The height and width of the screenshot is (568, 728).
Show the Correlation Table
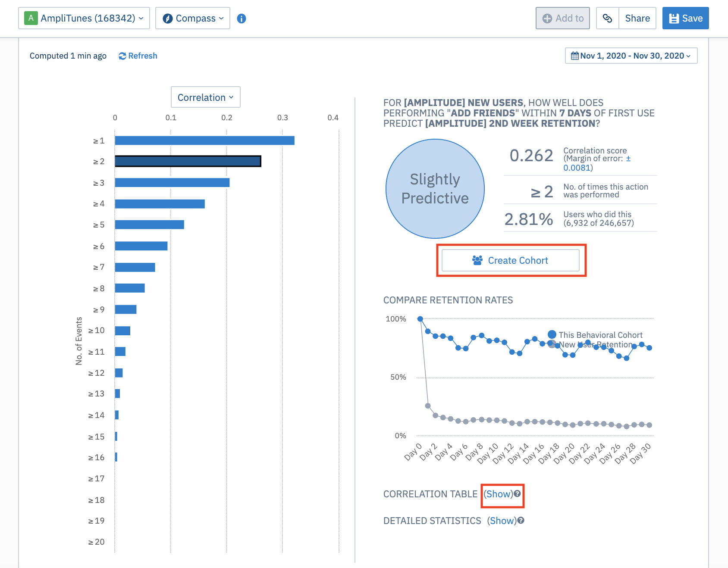coord(498,494)
